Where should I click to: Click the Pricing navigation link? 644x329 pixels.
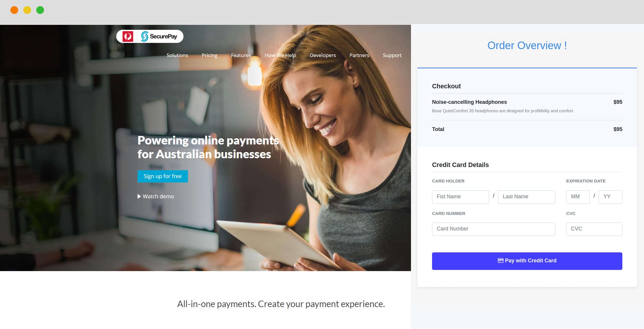[x=210, y=55]
